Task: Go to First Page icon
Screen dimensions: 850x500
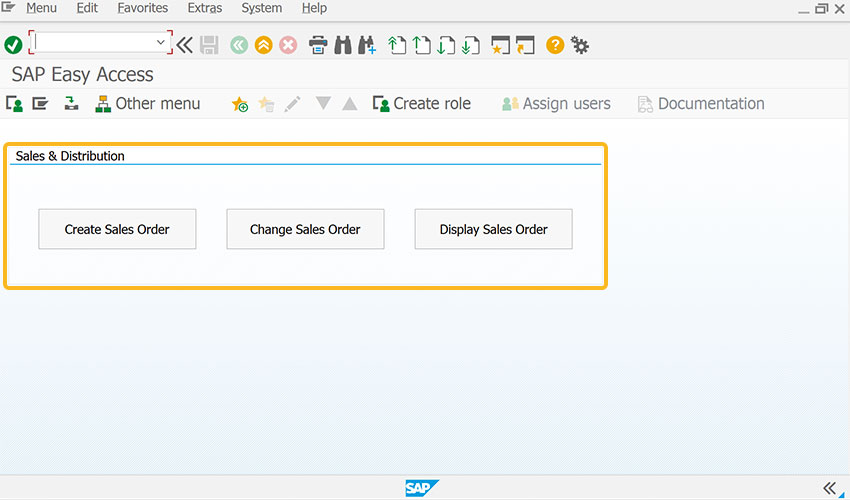Action: (397, 45)
